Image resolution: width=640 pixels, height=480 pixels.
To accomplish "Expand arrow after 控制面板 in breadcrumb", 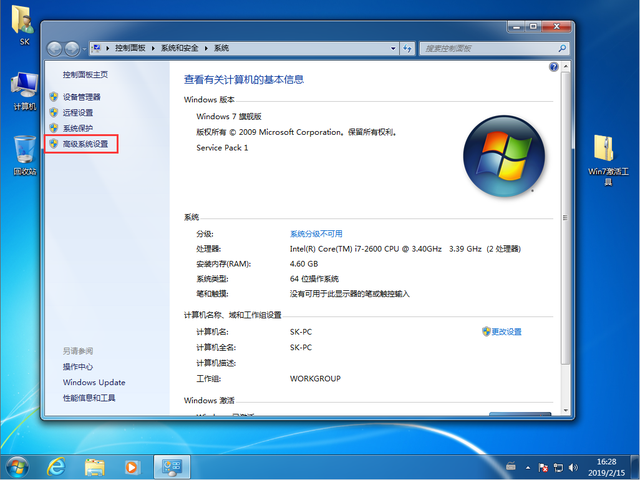I will pyautogui.click(x=153, y=48).
